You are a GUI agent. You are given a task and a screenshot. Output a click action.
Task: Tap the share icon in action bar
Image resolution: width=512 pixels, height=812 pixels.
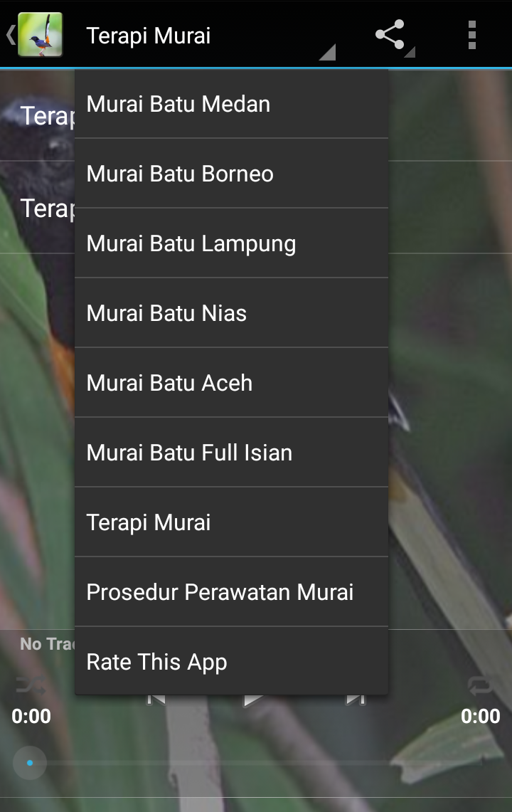(389, 35)
